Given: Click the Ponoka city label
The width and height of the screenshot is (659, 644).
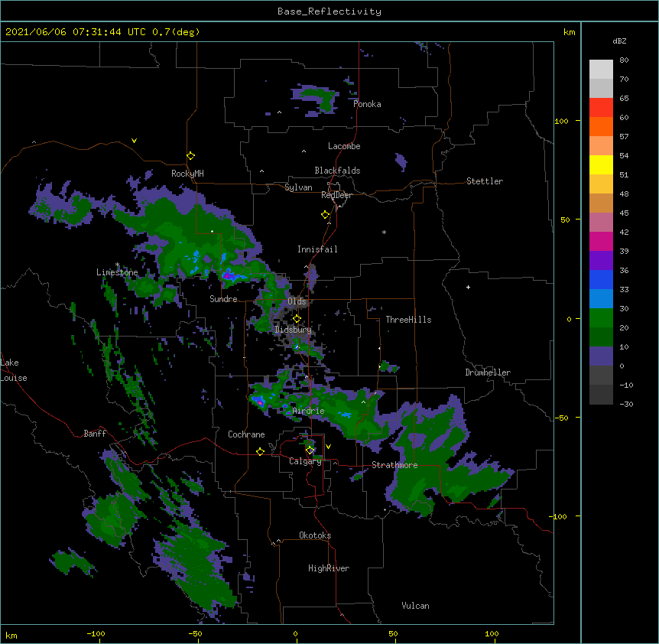Looking at the screenshot, I should (367, 104).
